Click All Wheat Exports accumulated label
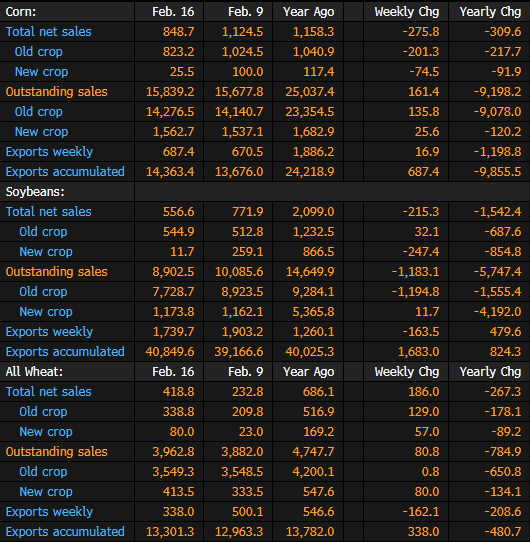 click(x=65, y=532)
